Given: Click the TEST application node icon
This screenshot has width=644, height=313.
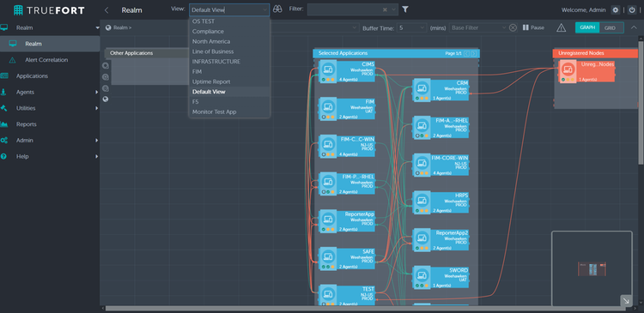Looking at the screenshot, I should pos(328,295).
